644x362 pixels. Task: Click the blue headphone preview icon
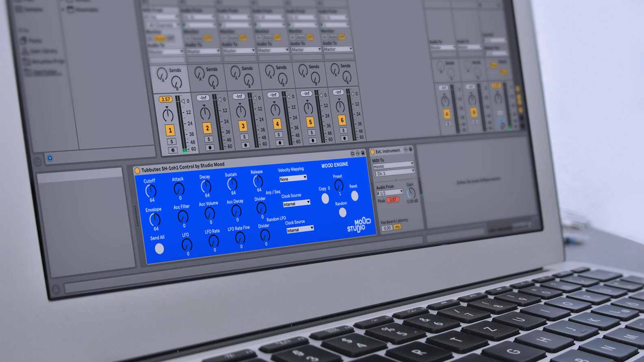tap(50, 158)
